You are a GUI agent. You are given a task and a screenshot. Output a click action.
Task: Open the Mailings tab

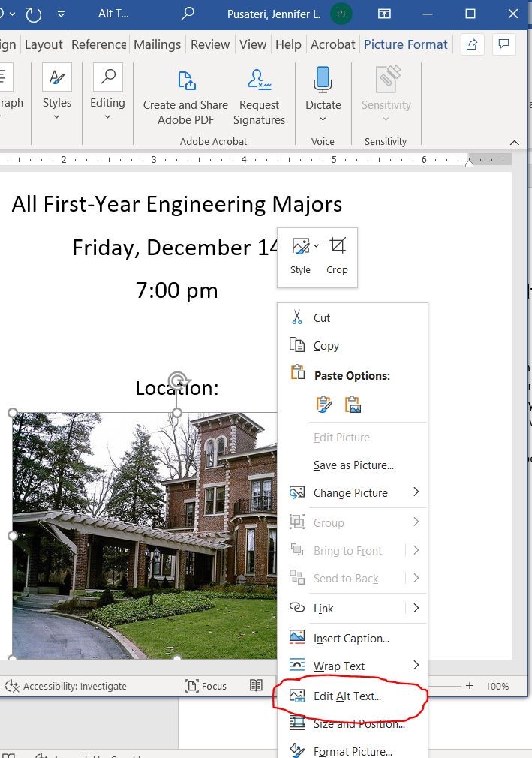pyautogui.click(x=157, y=44)
